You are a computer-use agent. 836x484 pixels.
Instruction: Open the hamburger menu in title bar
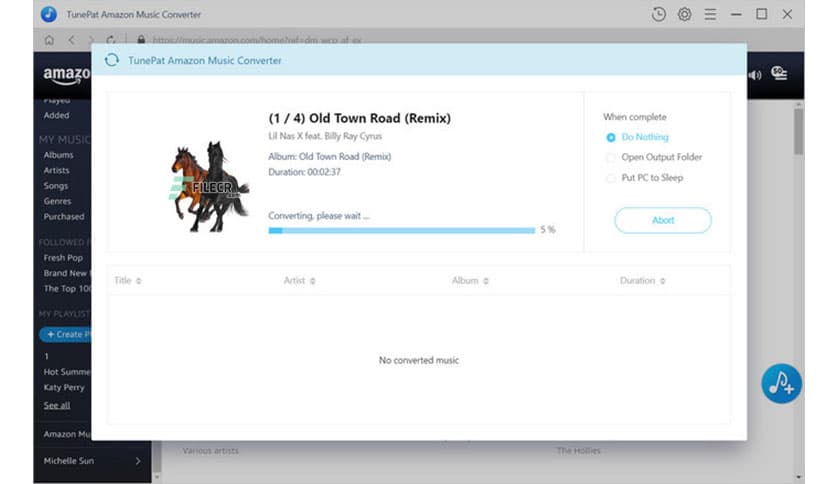710,14
